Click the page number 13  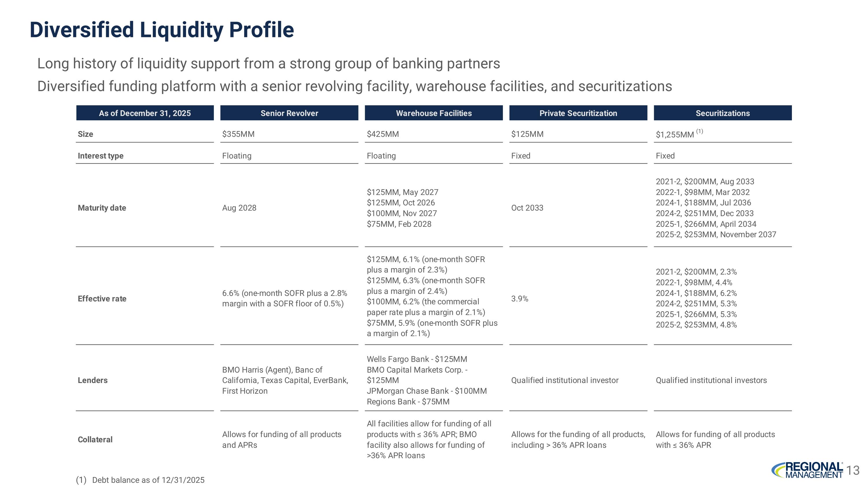(853, 470)
